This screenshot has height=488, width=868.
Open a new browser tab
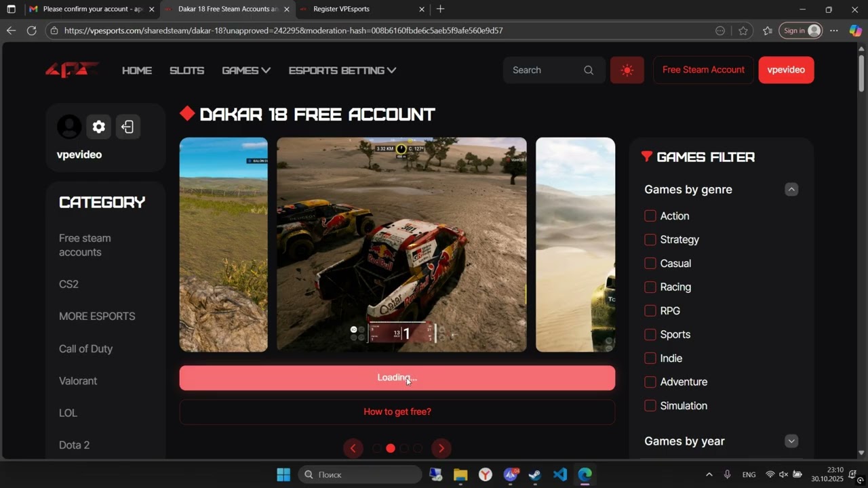tap(441, 9)
